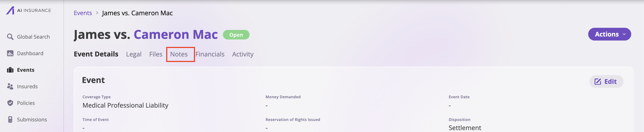The width and height of the screenshot is (644, 132).
Task: Open the Actions menu button
Action: 609,34
